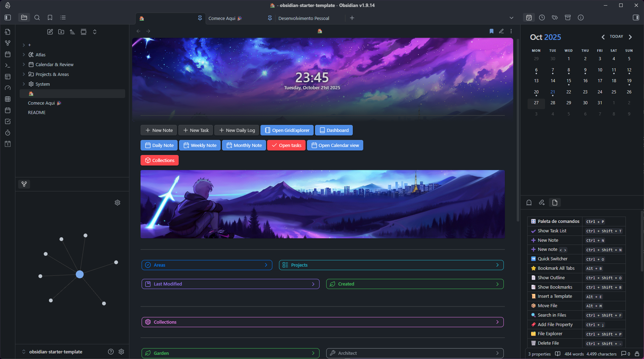644x359 pixels.
Task: Open the tags panel icon
Action: tap(555, 17)
